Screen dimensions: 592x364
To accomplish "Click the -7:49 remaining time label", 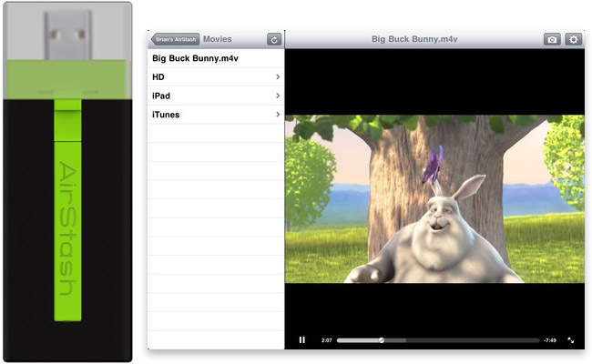I will tap(549, 340).
